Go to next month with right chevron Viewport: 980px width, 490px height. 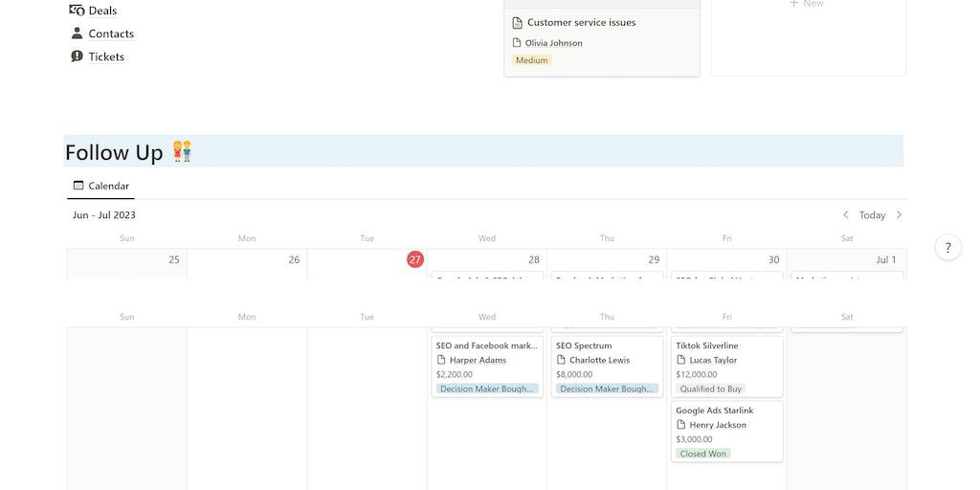(x=899, y=215)
